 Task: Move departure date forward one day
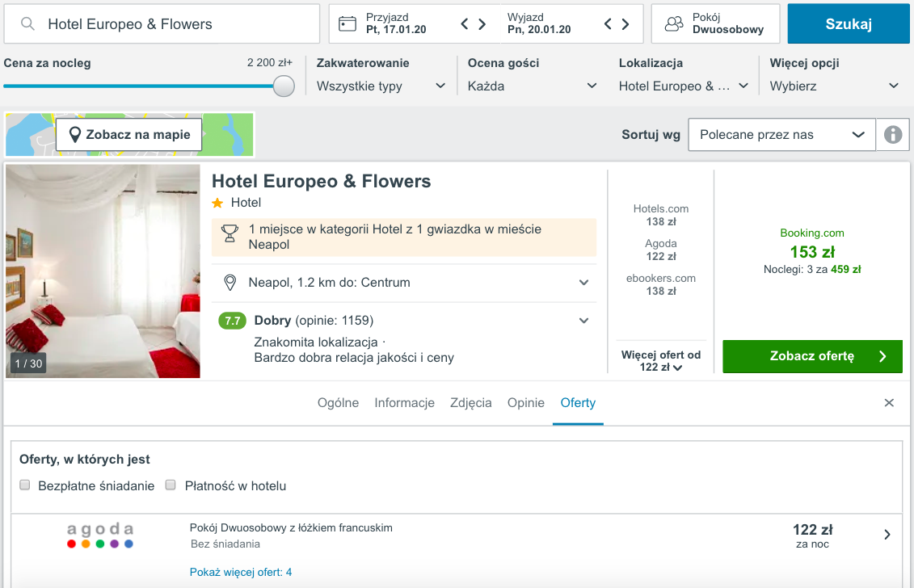pos(625,24)
